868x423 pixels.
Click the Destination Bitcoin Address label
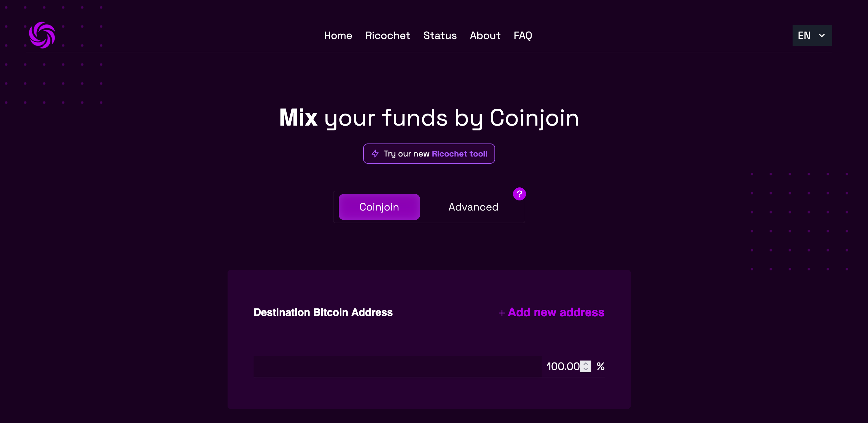click(x=323, y=313)
